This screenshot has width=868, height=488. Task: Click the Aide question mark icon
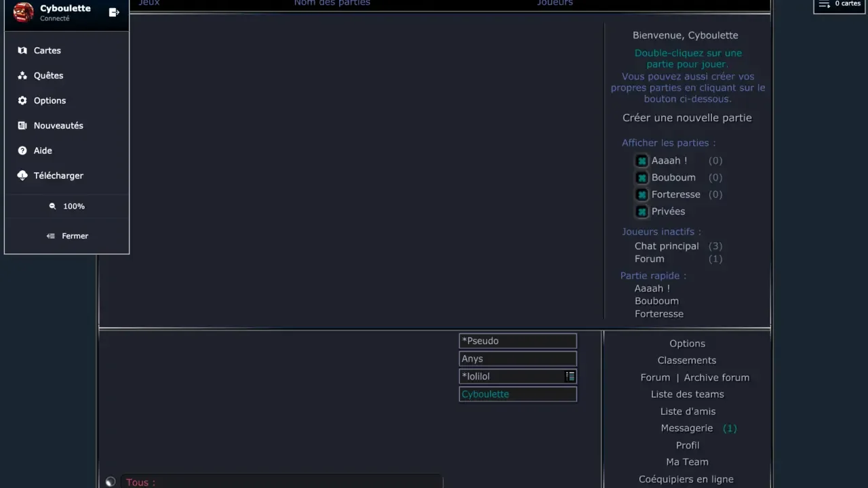[x=22, y=151]
